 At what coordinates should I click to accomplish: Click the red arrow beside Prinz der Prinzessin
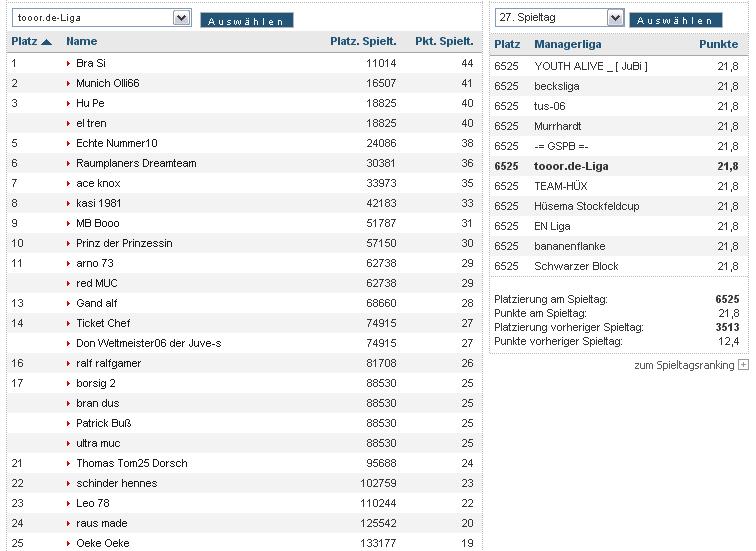click(x=69, y=243)
